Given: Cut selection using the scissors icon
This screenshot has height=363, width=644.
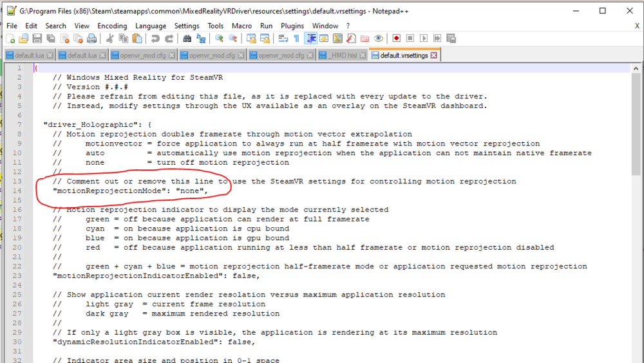Looking at the screenshot, I should (109, 39).
